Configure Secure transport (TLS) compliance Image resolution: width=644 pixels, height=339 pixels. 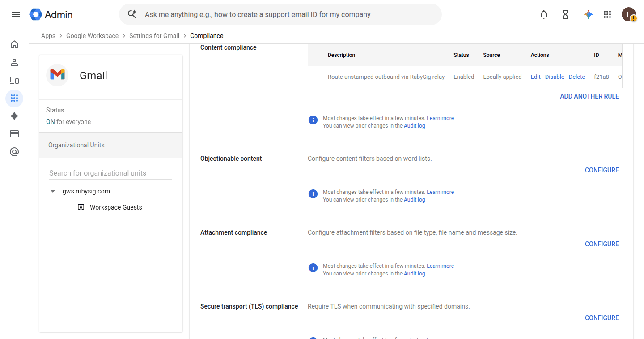[x=602, y=318]
